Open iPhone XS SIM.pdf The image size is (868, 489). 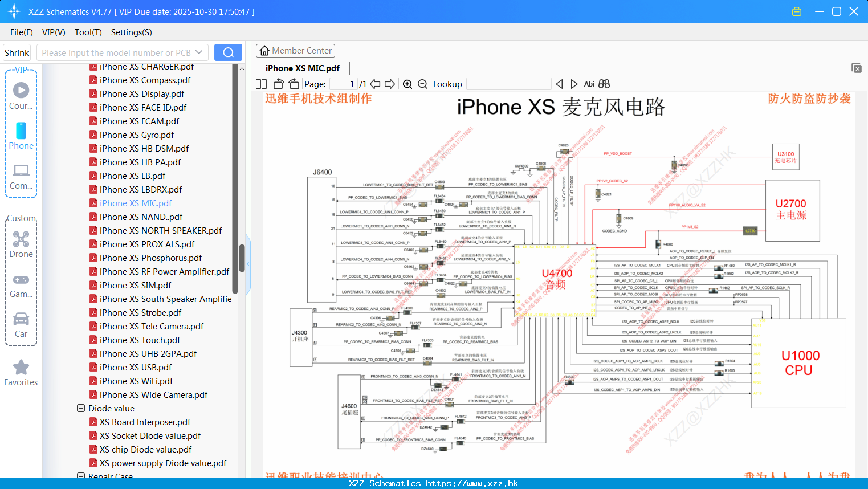[x=135, y=286]
